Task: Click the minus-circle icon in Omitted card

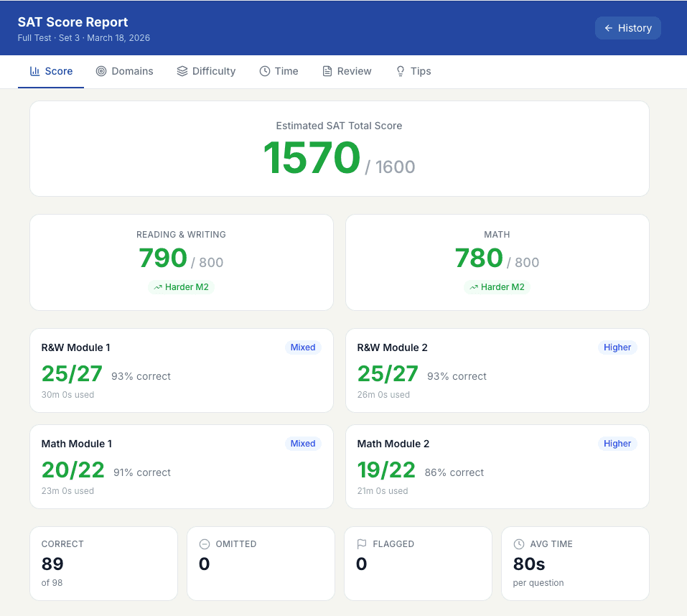Action: (205, 544)
